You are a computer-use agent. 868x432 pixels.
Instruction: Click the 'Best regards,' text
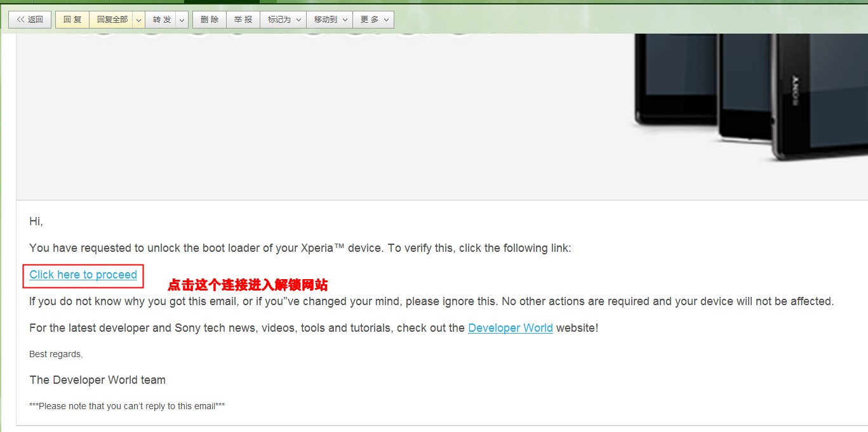pos(56,354)
